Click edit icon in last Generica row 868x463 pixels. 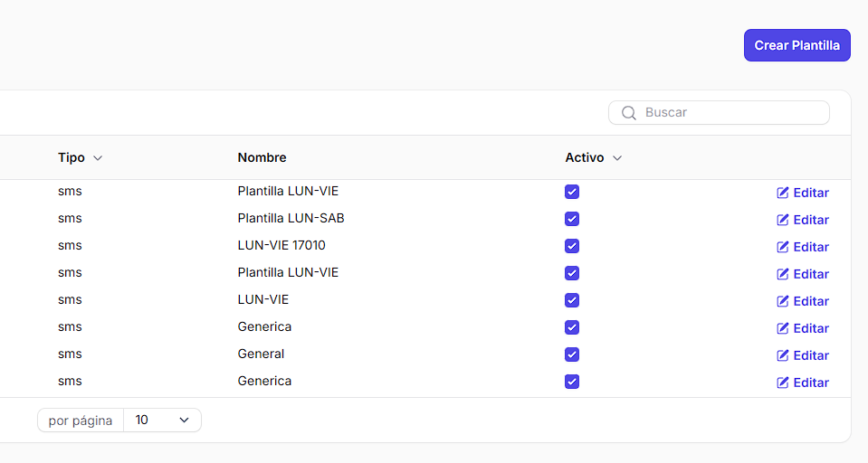[x=783, y=383]
